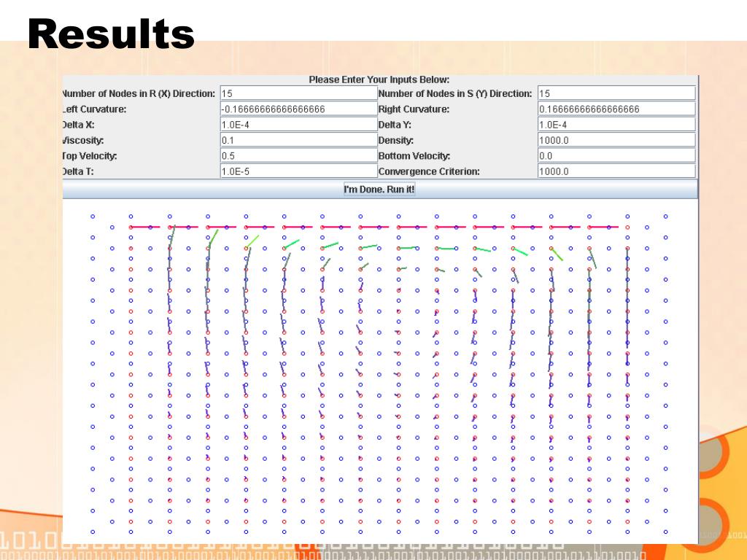Image resolution: width=747 pixels, height=560 pixels.
Task: Click the "Results" slide title
Action: tap(111, 34)
